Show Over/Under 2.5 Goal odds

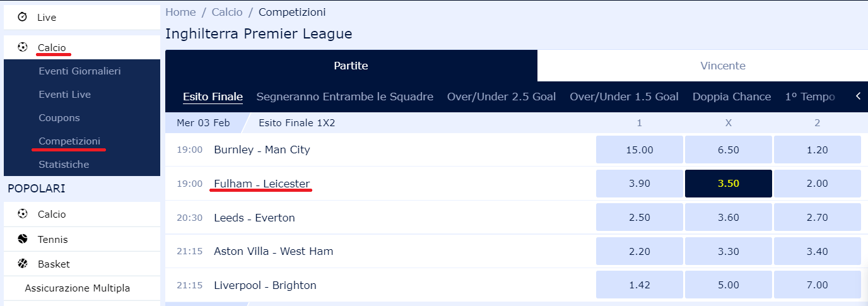pyautogui.click(x=501, y=97)
